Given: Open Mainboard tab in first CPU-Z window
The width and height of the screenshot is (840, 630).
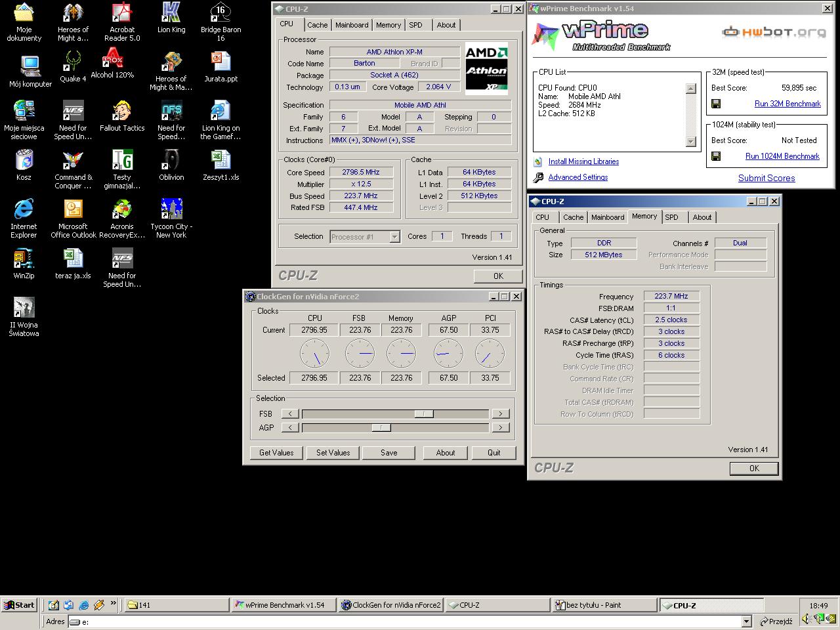Looking at the screenshot, I should pyautogui.click(x=352, y=25).
